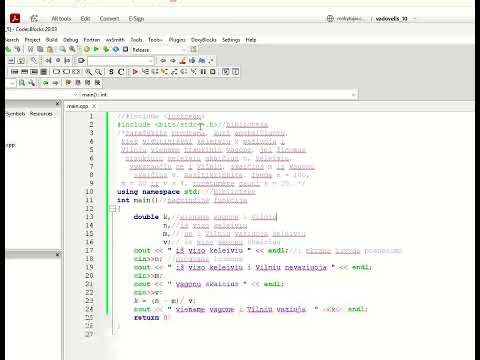Click the 'int main()' code line
The width and height of the screenshot is (480, 360).
point(137,200)
